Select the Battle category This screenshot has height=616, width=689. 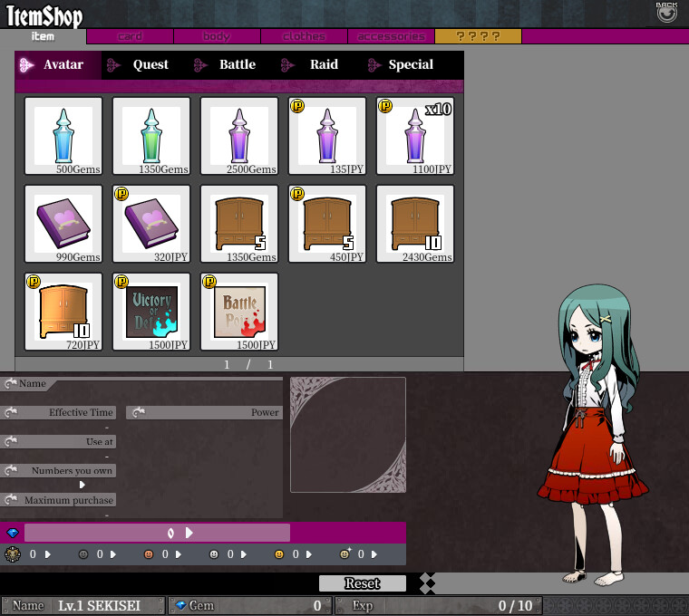point(232,65)
